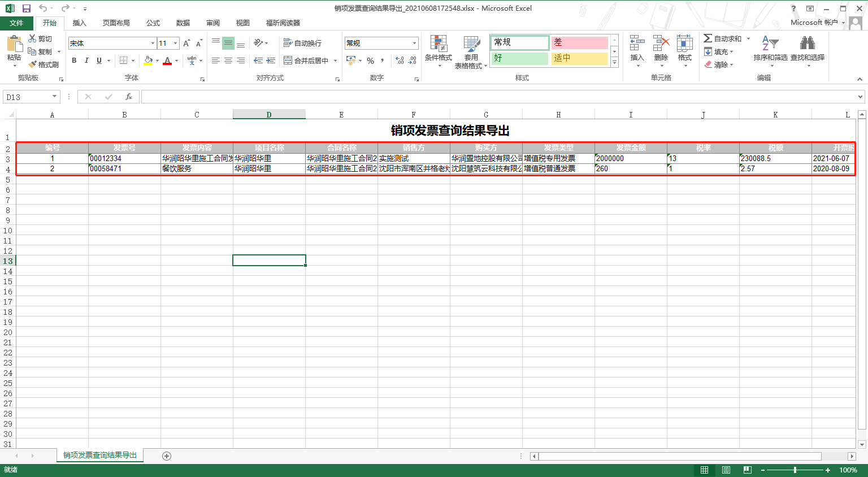Click the Insert Function fx icon

pyautogui.click(x=129, y=97)
